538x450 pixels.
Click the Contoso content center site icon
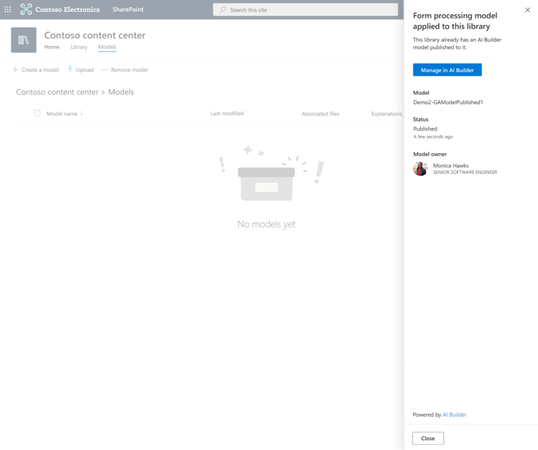(x=24, y=40)
